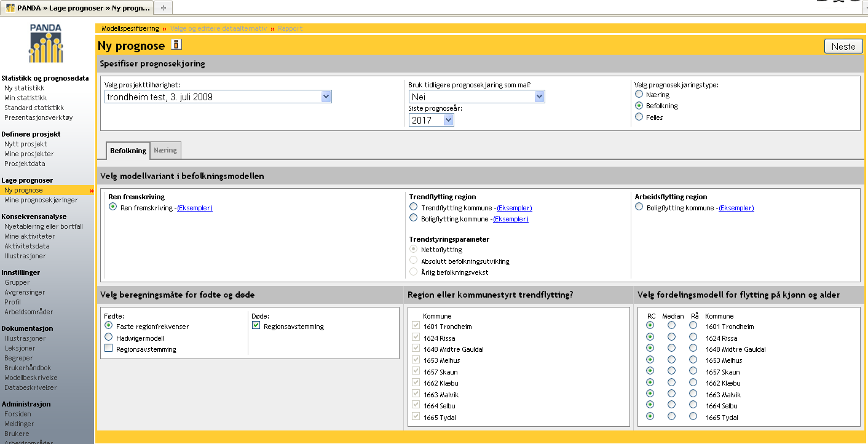Select RC radio for 1653 Melhus

pos(650,360)
